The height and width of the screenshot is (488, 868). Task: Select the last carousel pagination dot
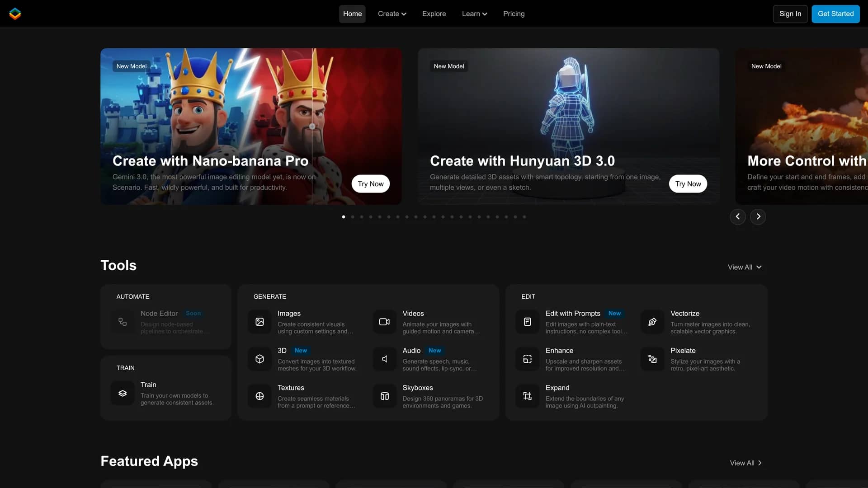524,217
